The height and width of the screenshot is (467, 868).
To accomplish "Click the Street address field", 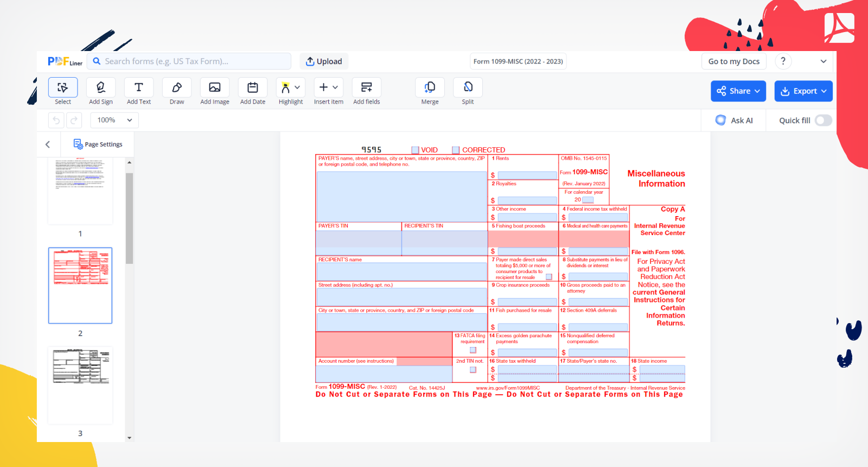I will [402, 297].
